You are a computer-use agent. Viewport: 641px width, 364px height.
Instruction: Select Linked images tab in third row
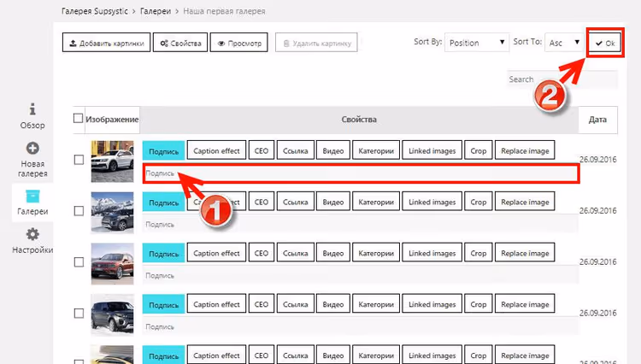coord(432,253)
